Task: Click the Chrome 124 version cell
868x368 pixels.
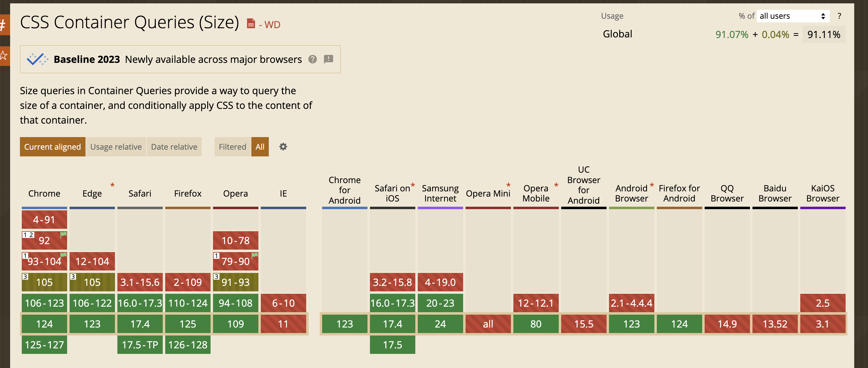Action: tap(44, 324)
